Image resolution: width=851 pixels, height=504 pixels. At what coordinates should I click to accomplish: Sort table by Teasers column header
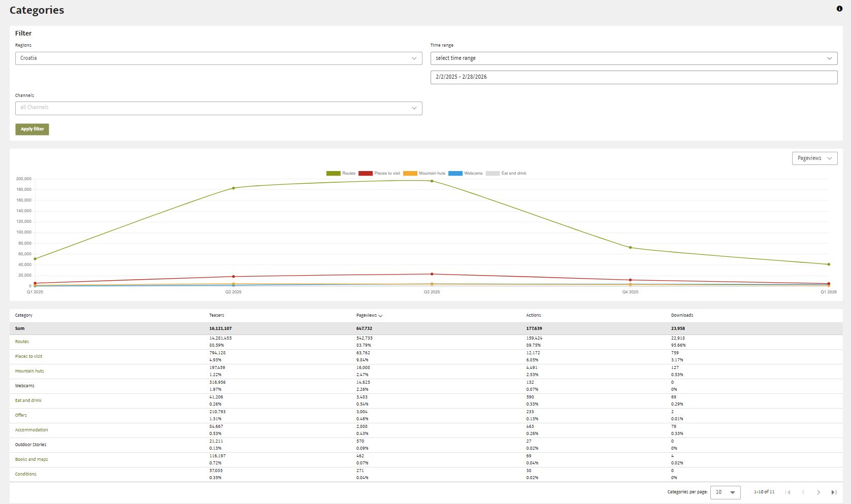[216, 316]
